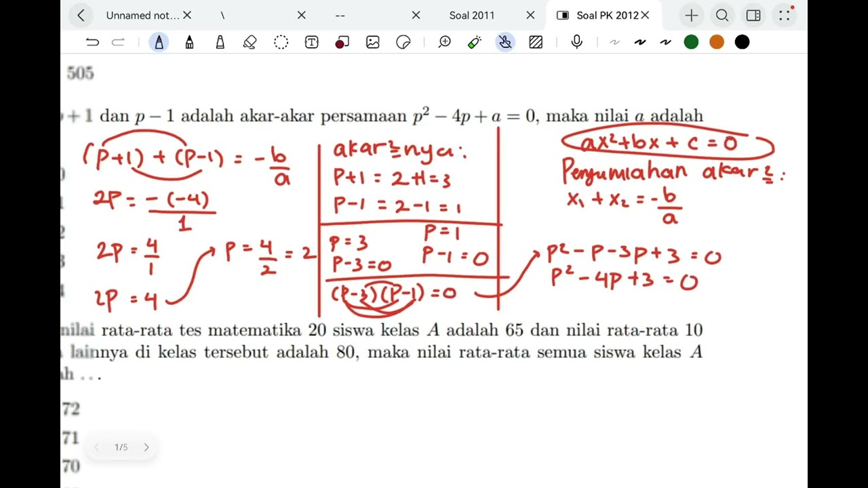Choose the medium pen stroke preset
The image size is (868, 488).
[639, 42]
